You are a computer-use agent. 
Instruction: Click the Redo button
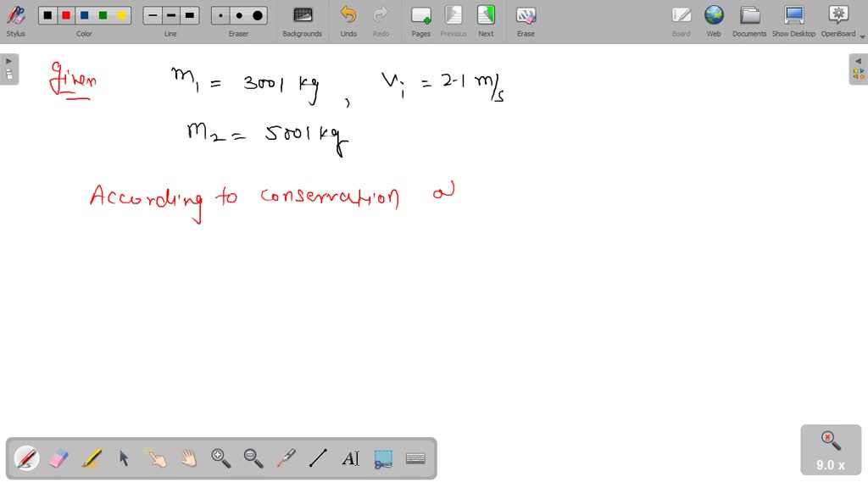[381, 21]
